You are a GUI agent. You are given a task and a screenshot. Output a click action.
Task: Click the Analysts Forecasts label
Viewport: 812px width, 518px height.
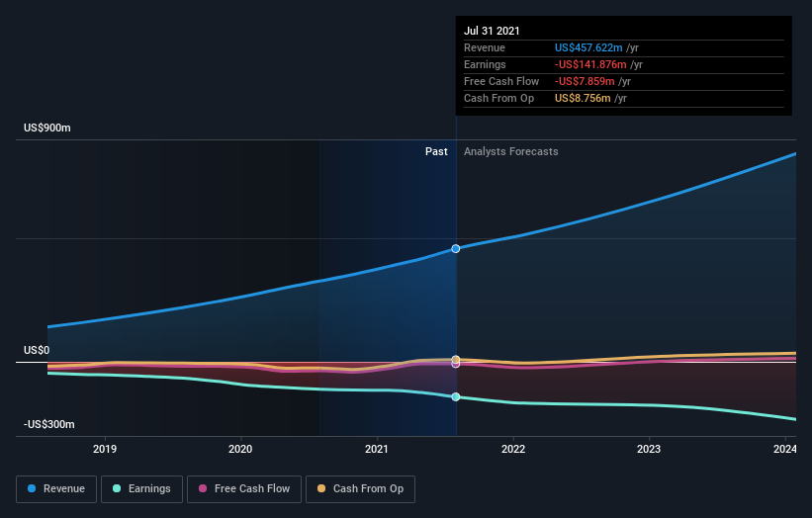coord(511,151)
